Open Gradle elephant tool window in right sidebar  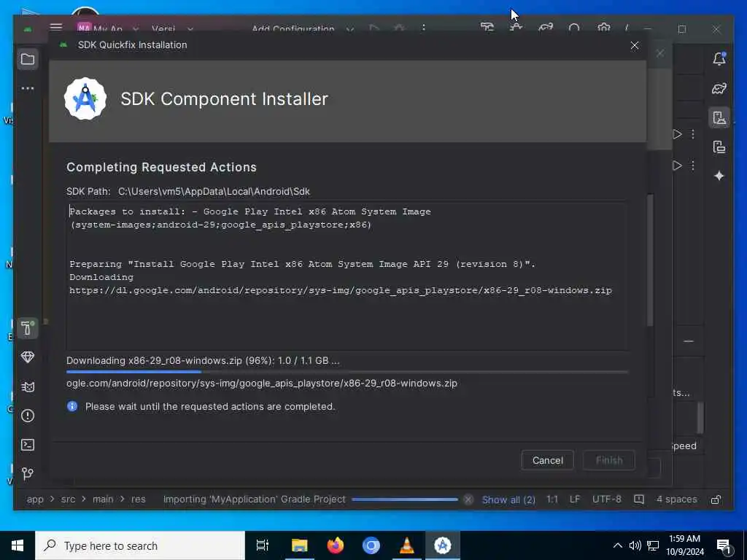pyautogui.click(x=719, y=88)
